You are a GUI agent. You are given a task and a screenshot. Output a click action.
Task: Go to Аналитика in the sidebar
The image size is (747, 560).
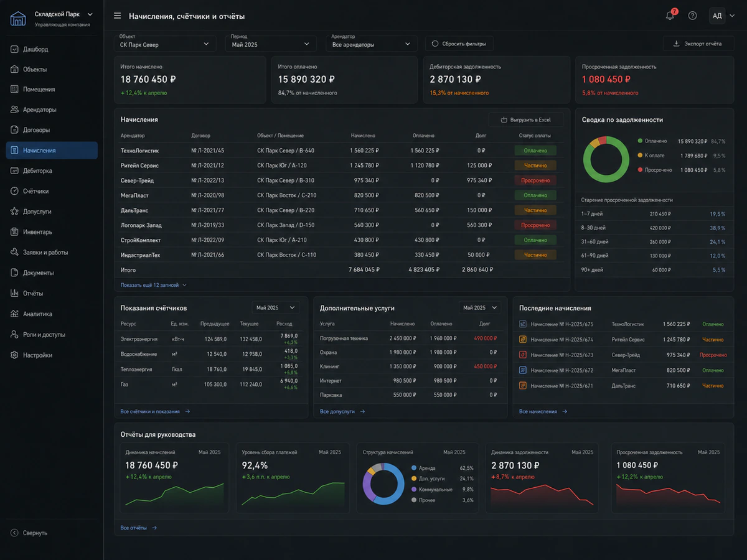click(x=52, y=314)
